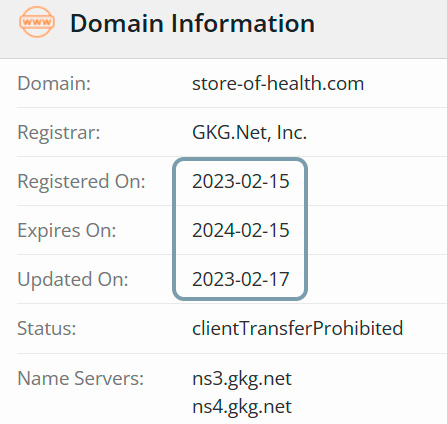Click the Updated On: label

tap(73, 279)
